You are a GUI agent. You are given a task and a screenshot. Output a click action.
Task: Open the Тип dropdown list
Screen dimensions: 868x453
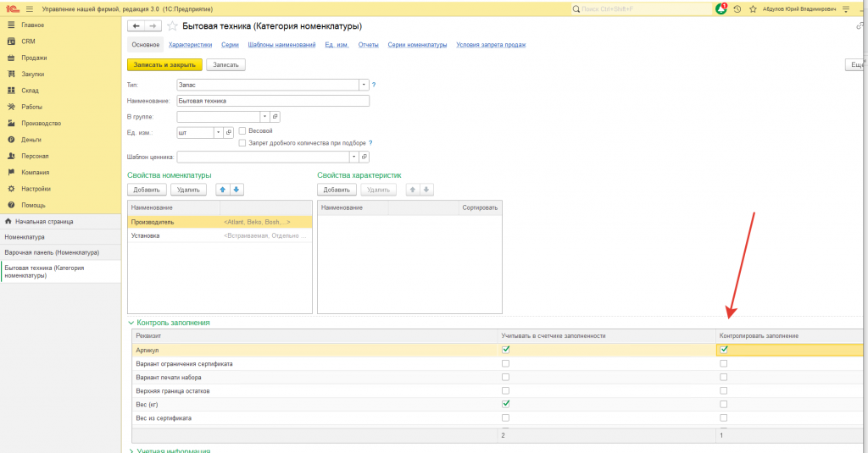point(364,85)
